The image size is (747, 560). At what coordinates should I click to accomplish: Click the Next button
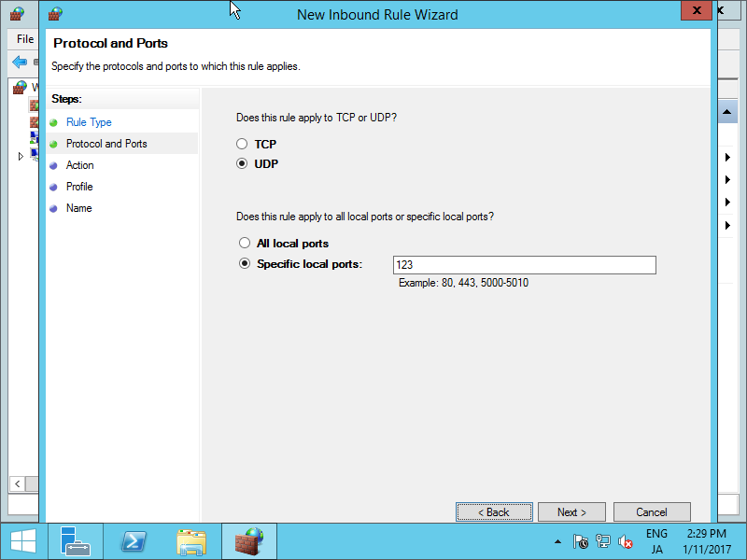click(571, 512)
